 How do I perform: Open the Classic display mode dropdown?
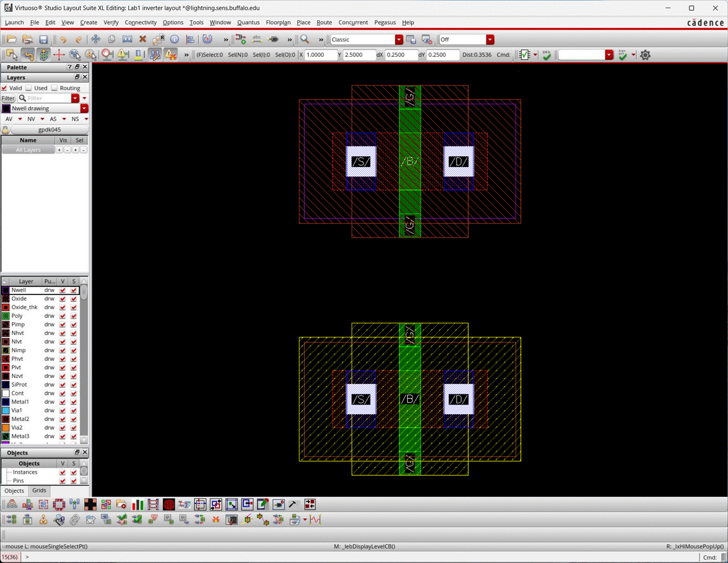(x=399, y=39)
